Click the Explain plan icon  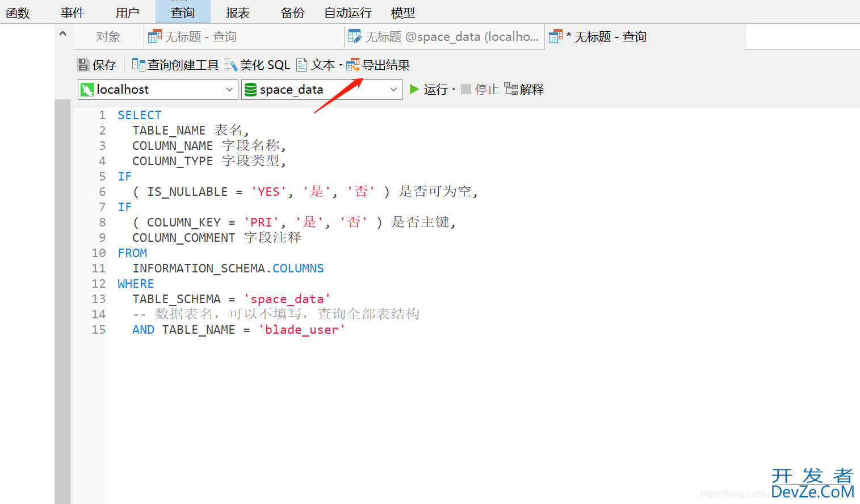coord(511,89)
